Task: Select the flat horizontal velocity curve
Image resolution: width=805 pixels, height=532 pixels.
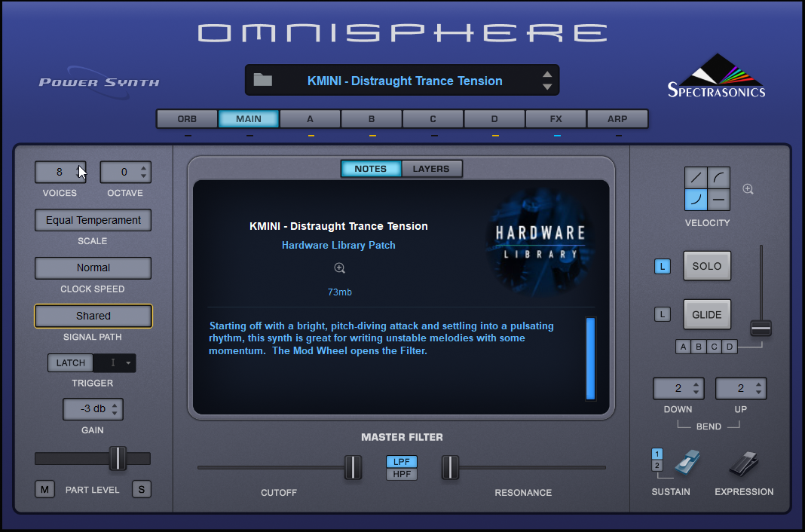Action: point(719,200)
